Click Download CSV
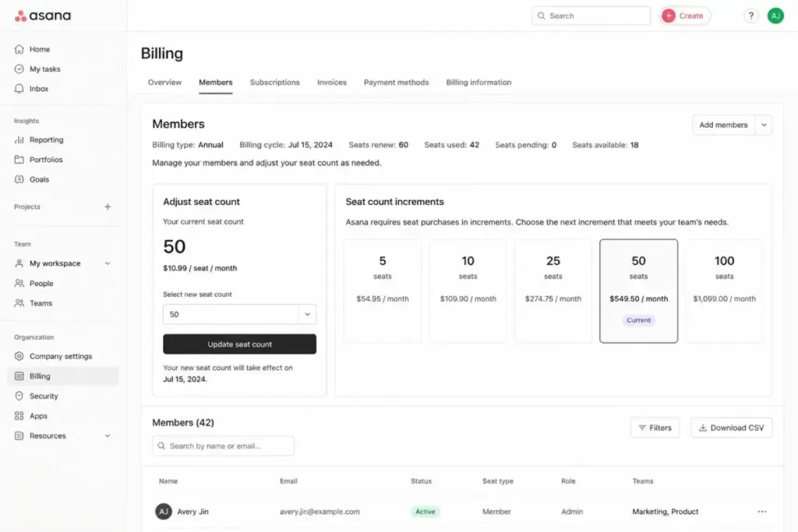The image size is (798, 532). point(731,428)
